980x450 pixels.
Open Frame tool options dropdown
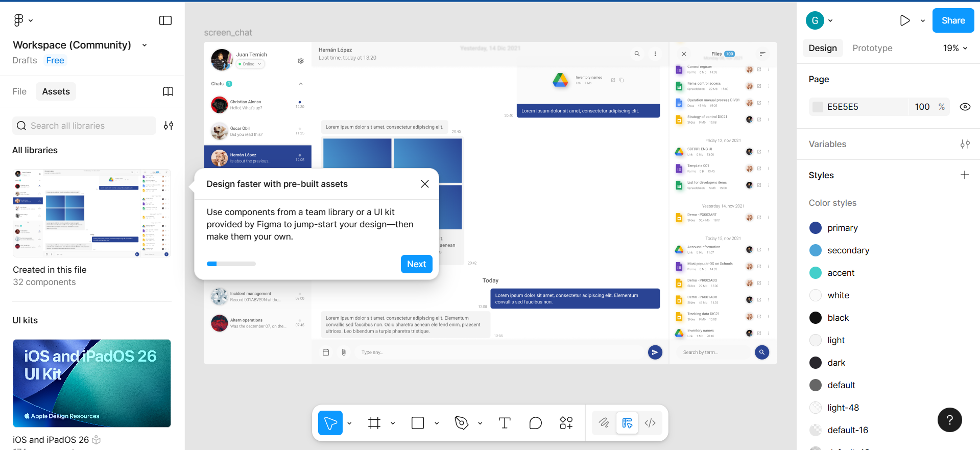(393, 423)
